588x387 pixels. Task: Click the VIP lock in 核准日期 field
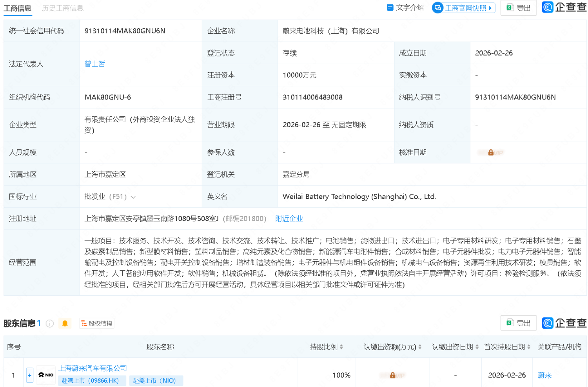pos(491,152)
